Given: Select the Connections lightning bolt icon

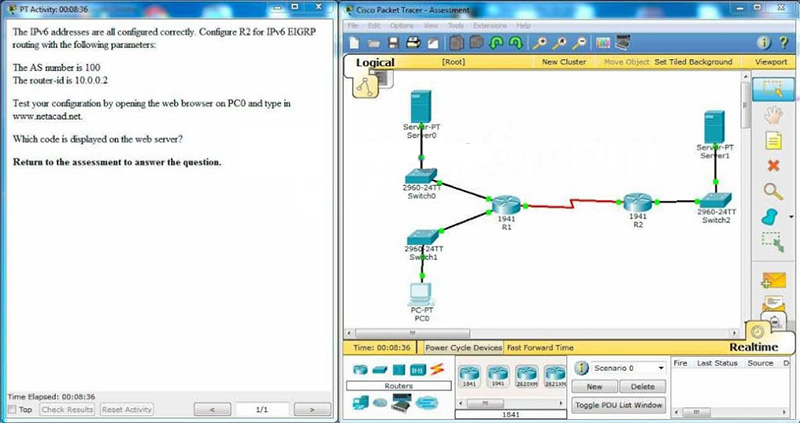Looking at the screenshot, I should click(x=437, y=369).
